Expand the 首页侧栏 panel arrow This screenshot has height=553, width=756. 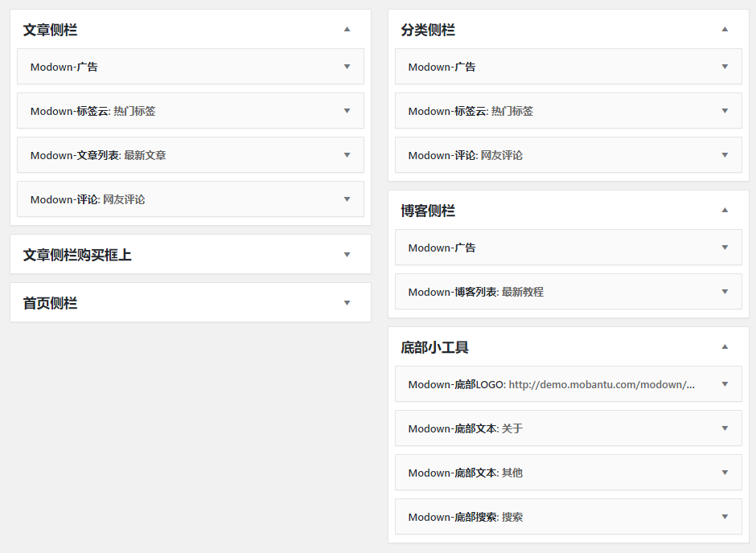(347, 303)
